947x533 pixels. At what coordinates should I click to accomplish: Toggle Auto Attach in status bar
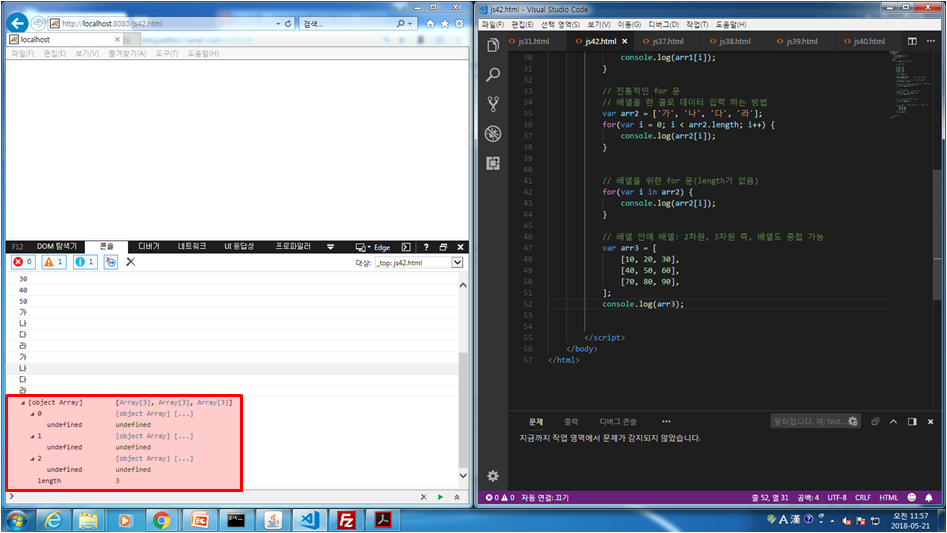[x=545, y=497]
